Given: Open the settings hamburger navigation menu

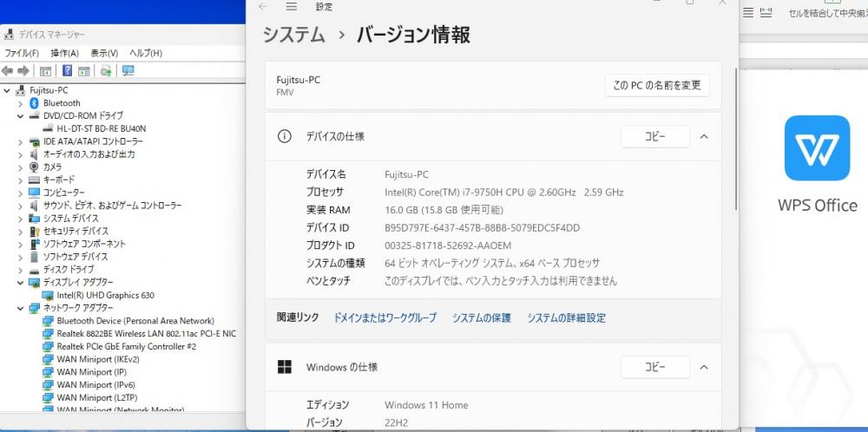Looking at the screenshot, I should coord(292,7).
